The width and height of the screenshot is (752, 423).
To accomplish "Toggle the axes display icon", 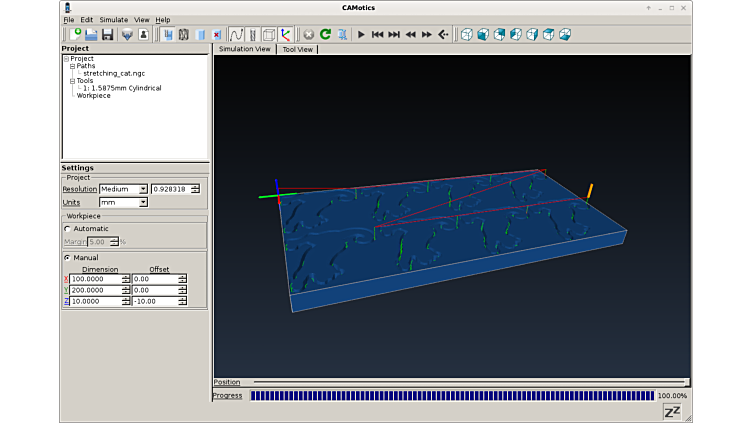I will (x=286, y=34).
